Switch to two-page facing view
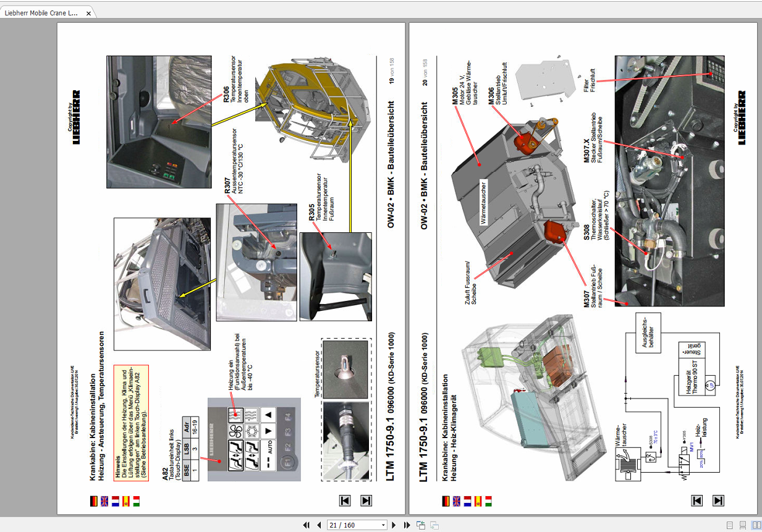Viewport: 762px width, 532px height. click(755, 525)
